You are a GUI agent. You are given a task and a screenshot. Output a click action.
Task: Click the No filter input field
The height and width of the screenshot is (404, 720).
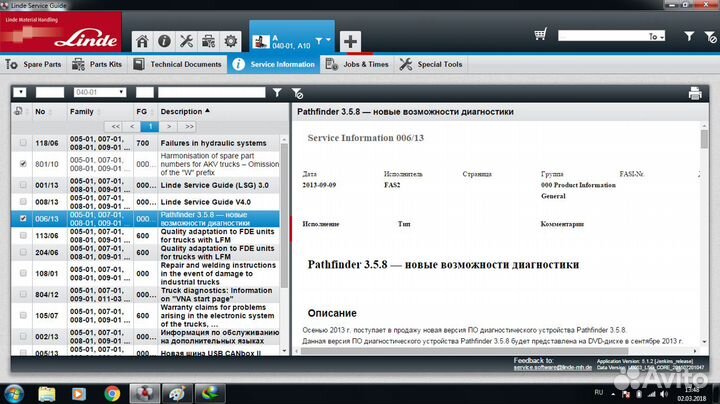[x=50, y=92]
